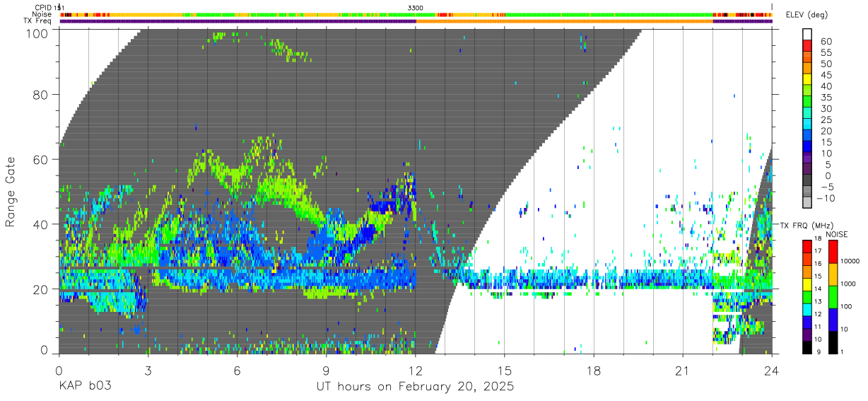Click the 'TX FRQ (MHz)' legend title
The image size is (868, 401).
[x=807, y=225]
